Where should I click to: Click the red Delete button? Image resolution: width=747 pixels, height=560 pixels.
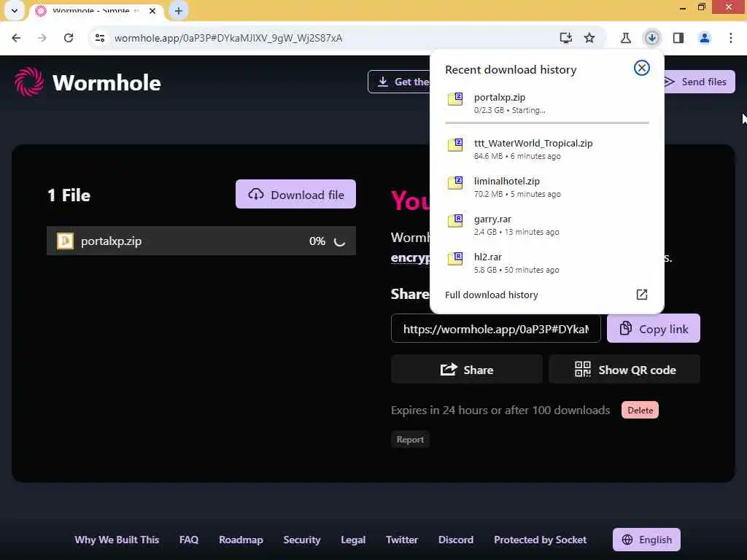640,410
